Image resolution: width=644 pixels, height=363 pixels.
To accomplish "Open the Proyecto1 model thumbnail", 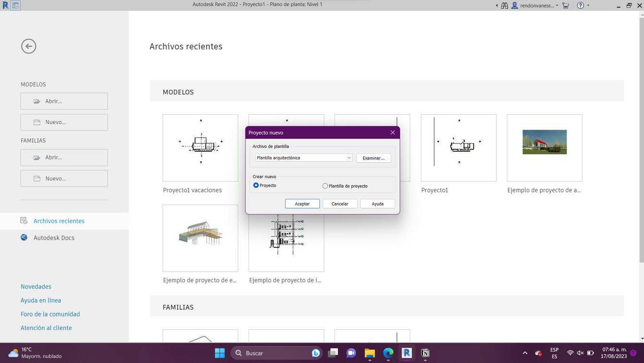I will click(x=459, y=148).
